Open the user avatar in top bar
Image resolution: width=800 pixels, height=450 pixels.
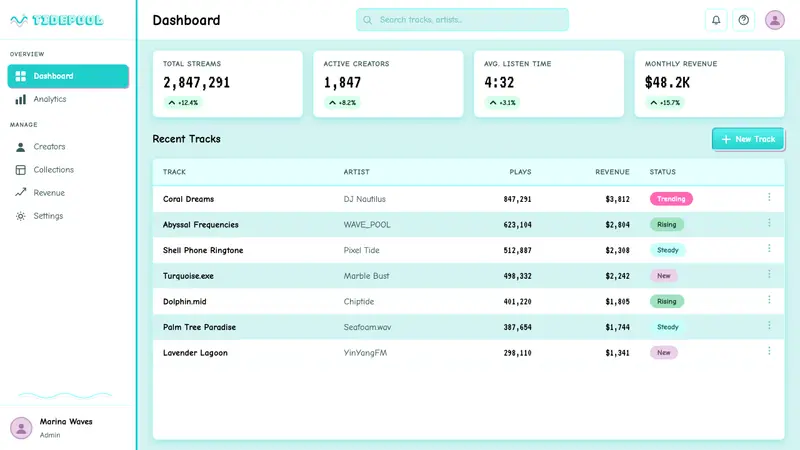[774, 20]
